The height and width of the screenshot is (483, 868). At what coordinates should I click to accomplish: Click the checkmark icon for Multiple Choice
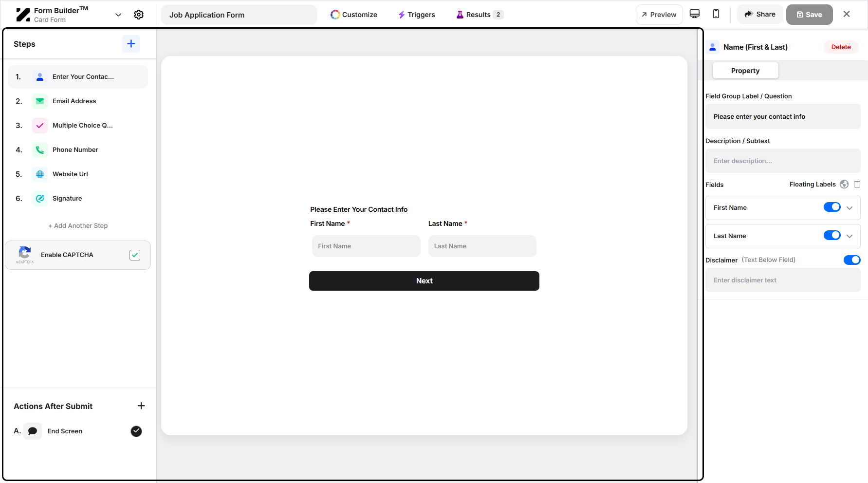pos(40,126)
